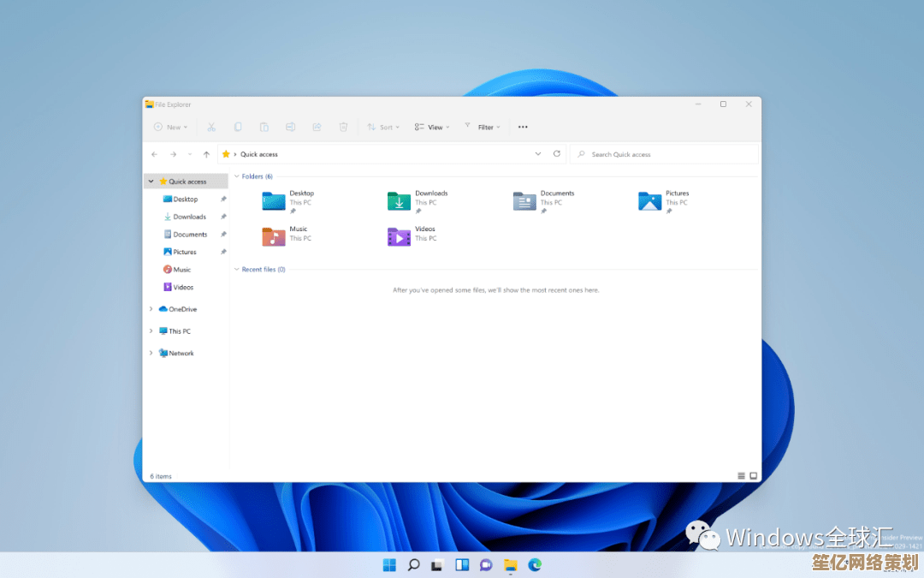Click the Share icon in the toolbar
This screenshot has width=924, height=578.
click(317, 127)
